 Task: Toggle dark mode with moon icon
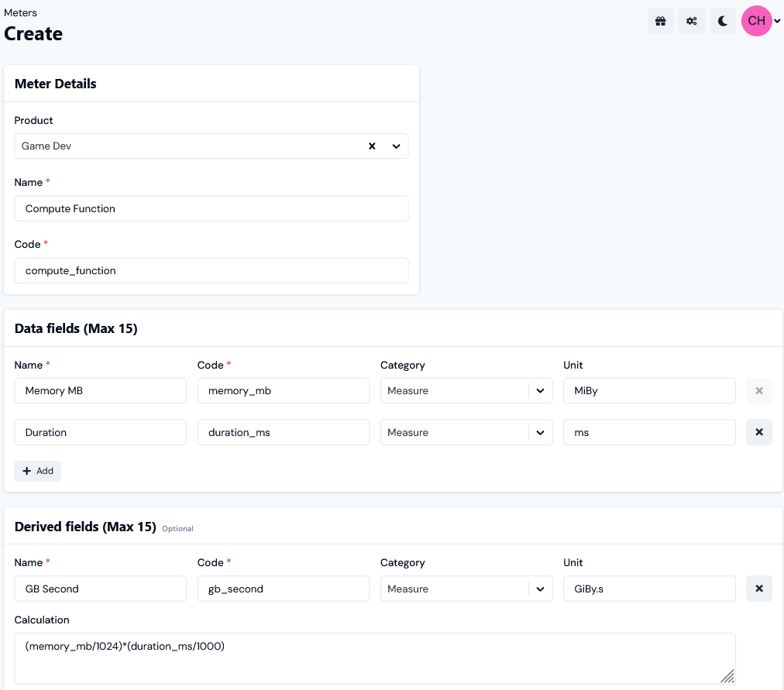point(723,21)
